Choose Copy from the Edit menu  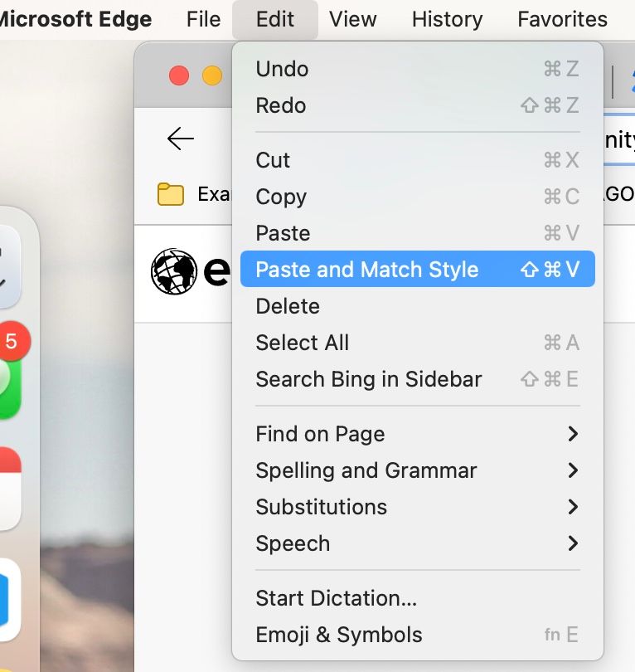coord(418,197)
